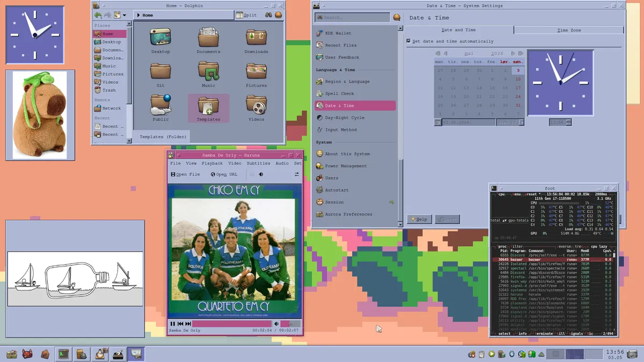
Task: Open Input Method settings
Action: 355,130
